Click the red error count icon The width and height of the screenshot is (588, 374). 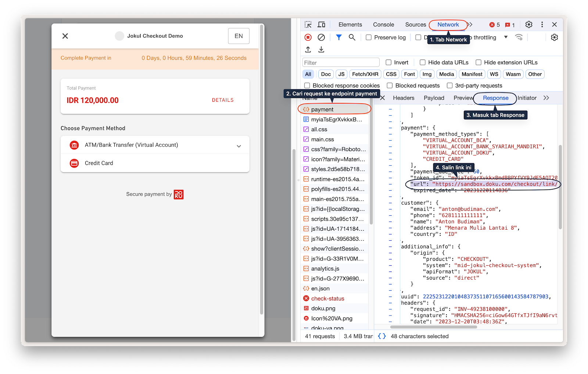pyautogui.click(x=492, y=25)
